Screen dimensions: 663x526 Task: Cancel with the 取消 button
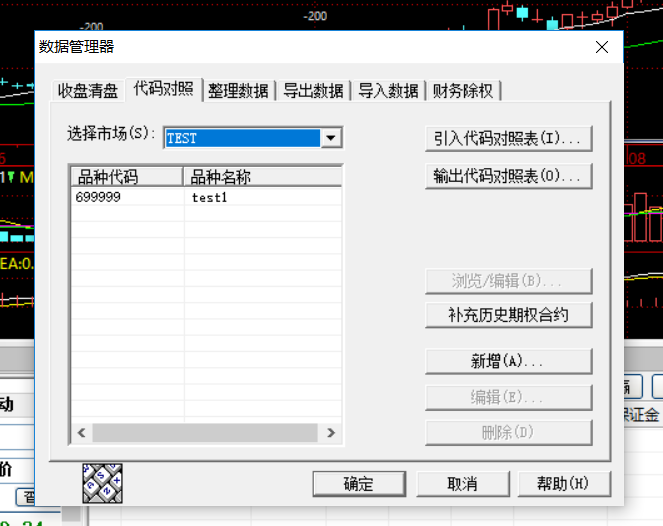pos(463,484)
